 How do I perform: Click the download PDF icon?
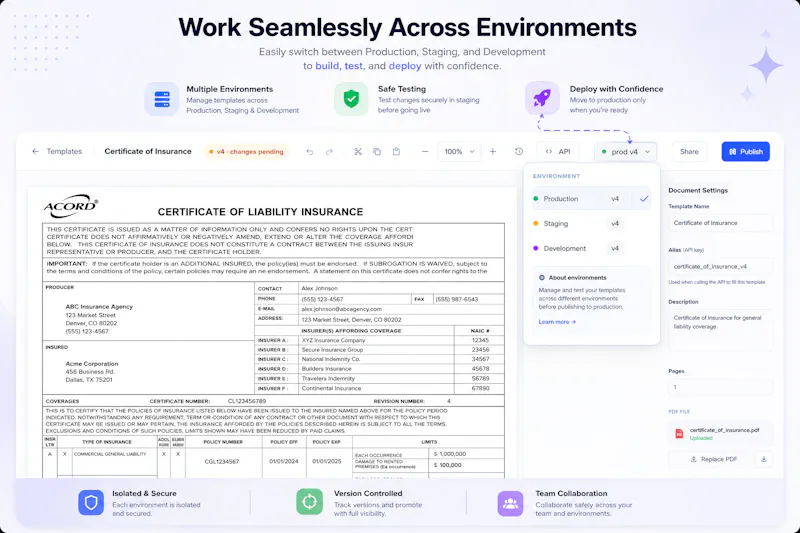point(764,459)
